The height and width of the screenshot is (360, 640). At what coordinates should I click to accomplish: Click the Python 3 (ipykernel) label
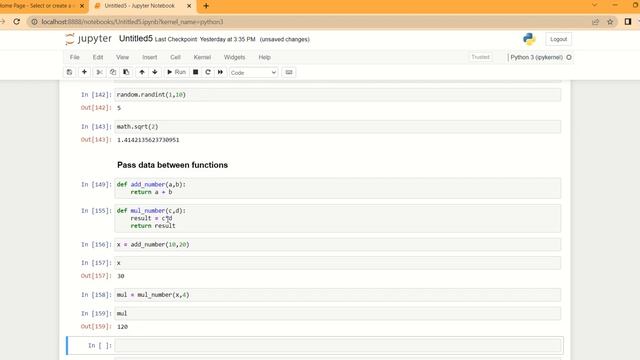click(536, 58)
